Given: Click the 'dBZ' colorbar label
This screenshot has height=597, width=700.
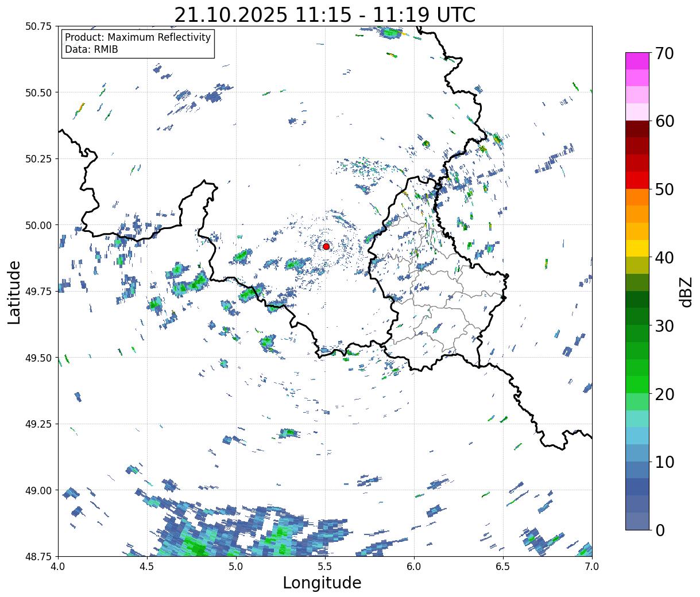Looking at the screenshot, I should click(x=686, y=292).
